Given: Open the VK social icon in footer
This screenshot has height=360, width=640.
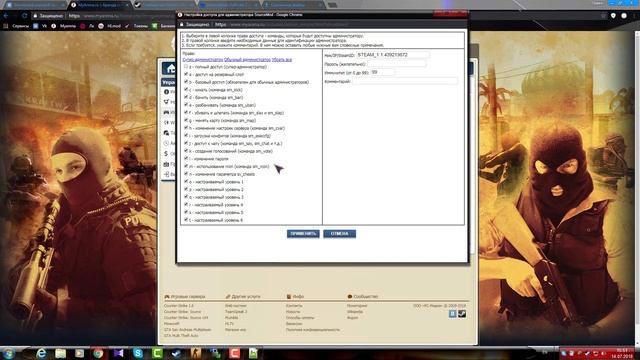Looking at the screenshot, I should point(453,313).
